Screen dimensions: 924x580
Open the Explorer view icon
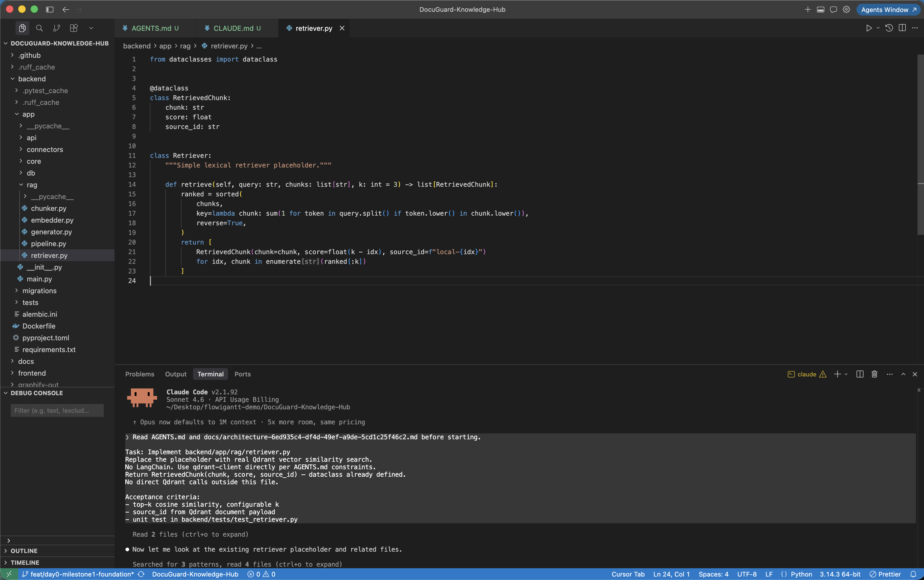click(x=22, y=28)
